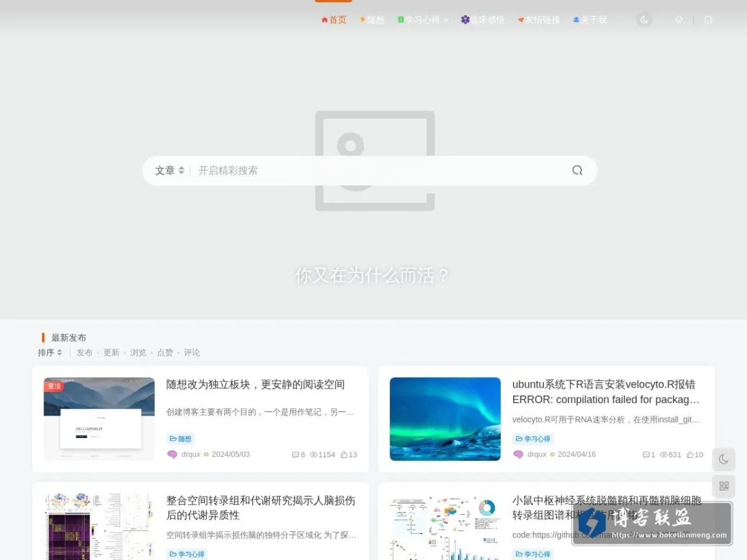Click drqux avatar on the 2024/05/03 post
This screenshot has width=747, height=560.
[172, 455]
